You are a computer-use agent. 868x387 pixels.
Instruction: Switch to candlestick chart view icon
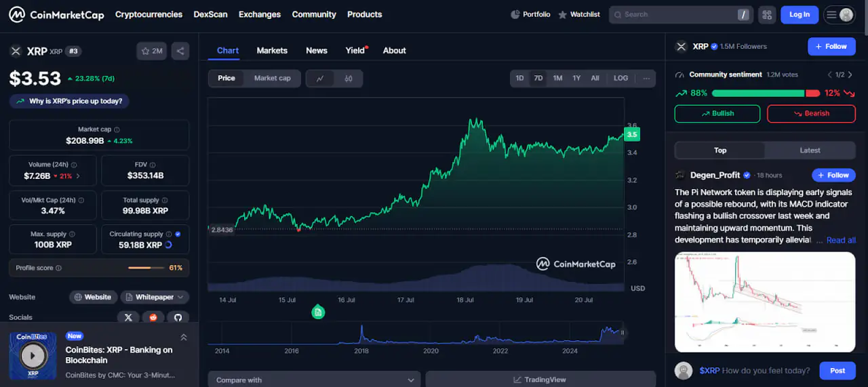coord(349,79)
